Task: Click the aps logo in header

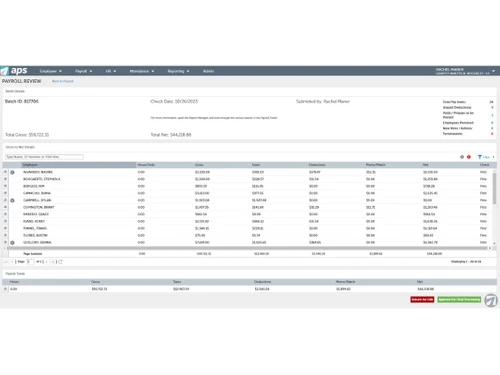Action: [14, 71]
